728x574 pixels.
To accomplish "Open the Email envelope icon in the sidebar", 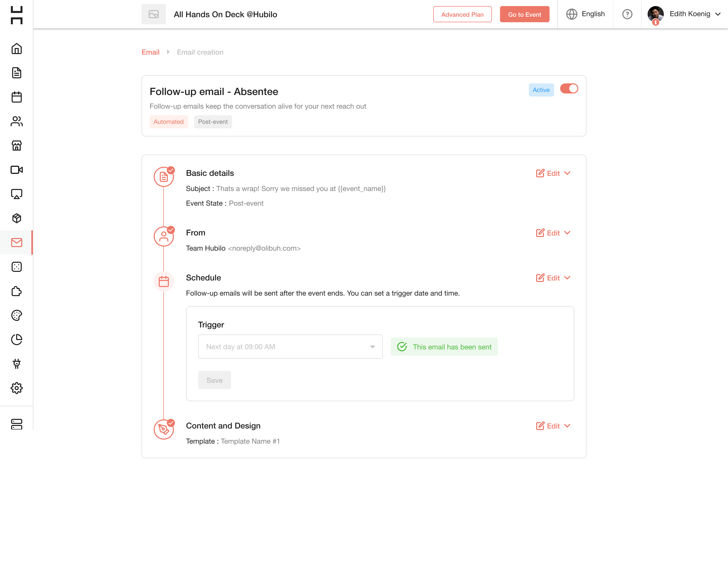I will pyautogui.click(x=16, y=242).
